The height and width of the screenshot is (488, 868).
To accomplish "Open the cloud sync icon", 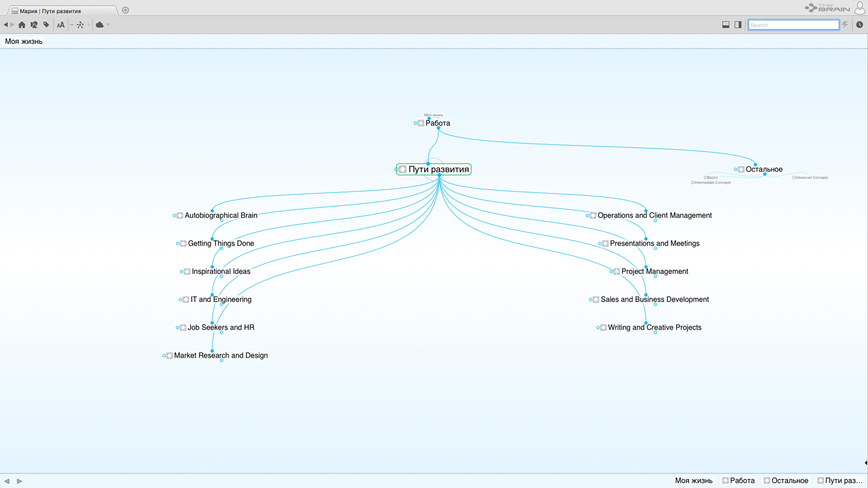I will point(100,25).
